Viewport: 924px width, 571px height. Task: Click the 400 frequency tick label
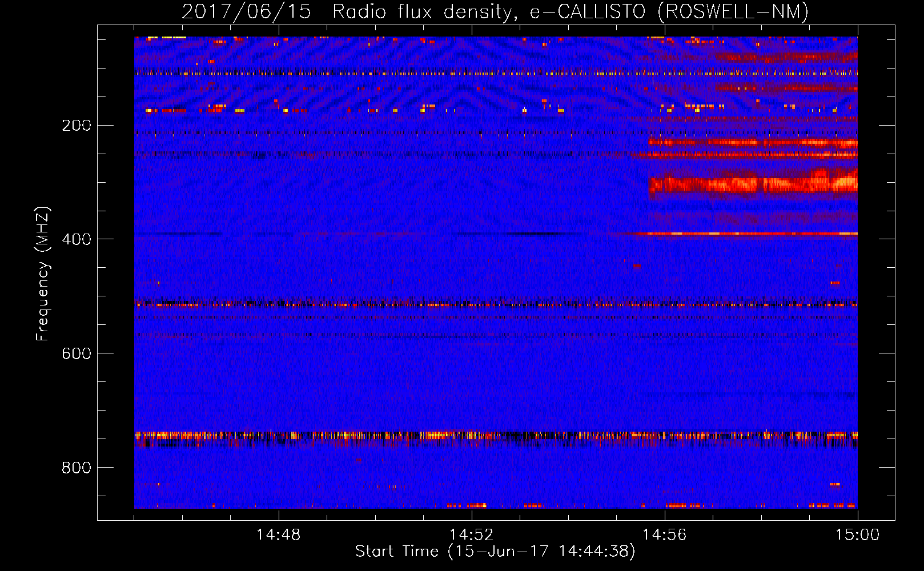pyautogui.click(x=77, y=239)
